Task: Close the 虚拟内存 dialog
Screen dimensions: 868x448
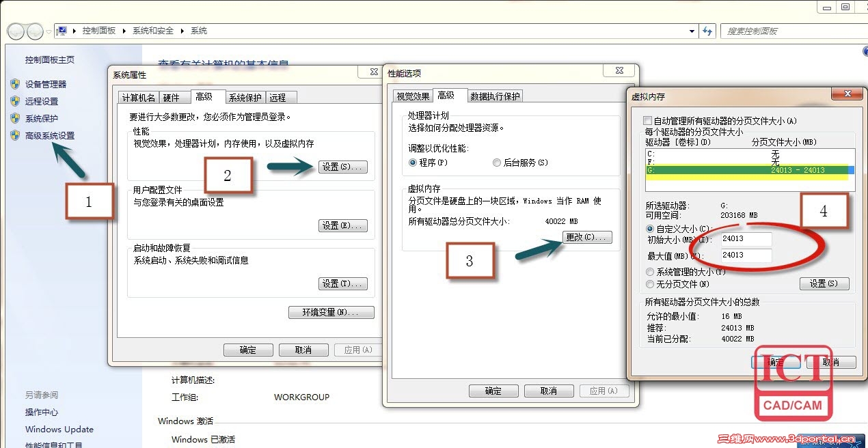Action: (847, 94)
